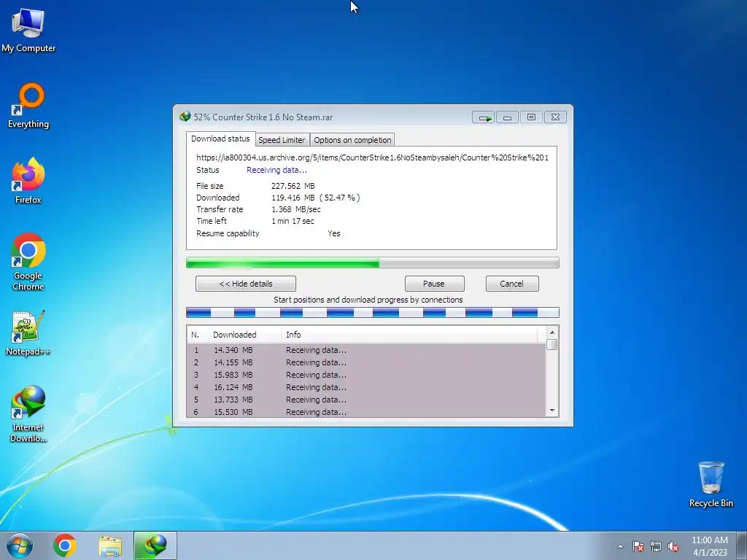
Task: Minimize the download dialog
Action: 508,117
